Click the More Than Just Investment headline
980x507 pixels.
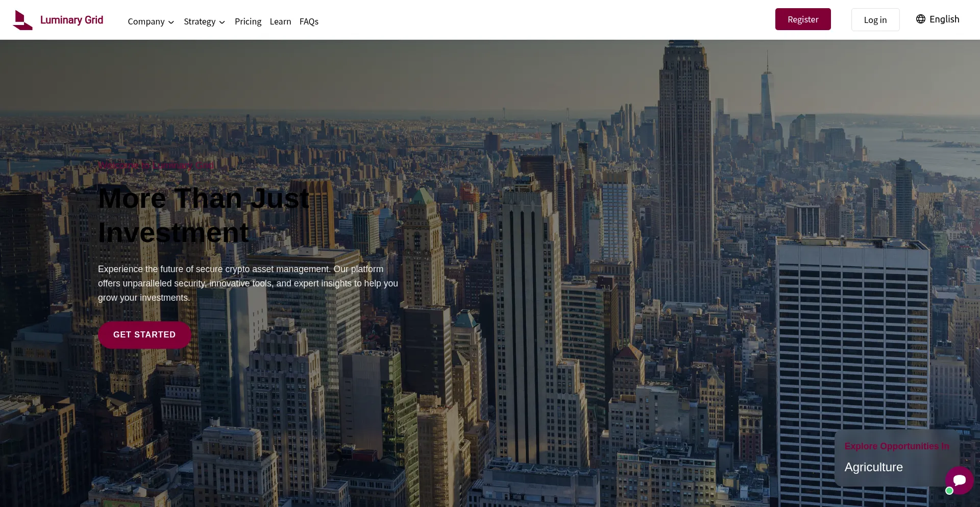point(204,215)
